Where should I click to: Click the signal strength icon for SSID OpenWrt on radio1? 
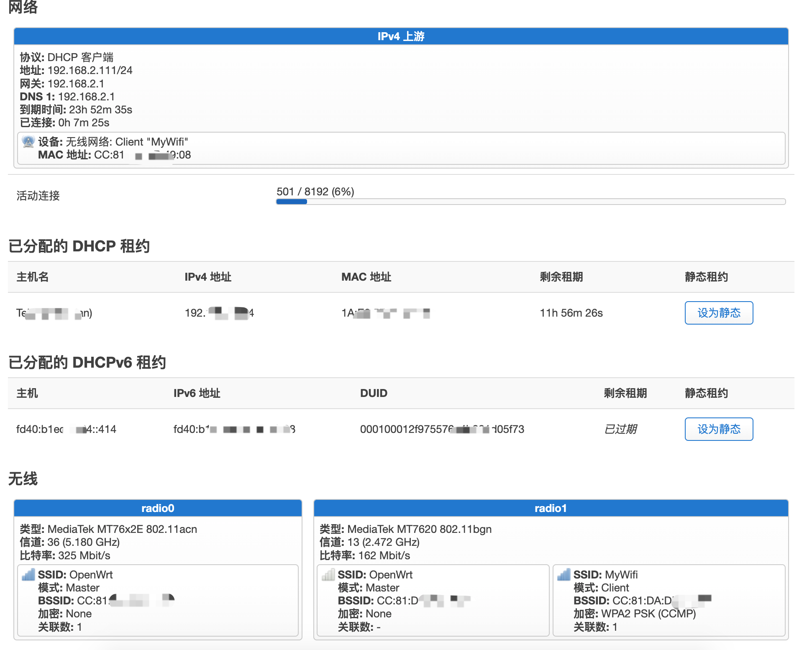click(328, 574)
